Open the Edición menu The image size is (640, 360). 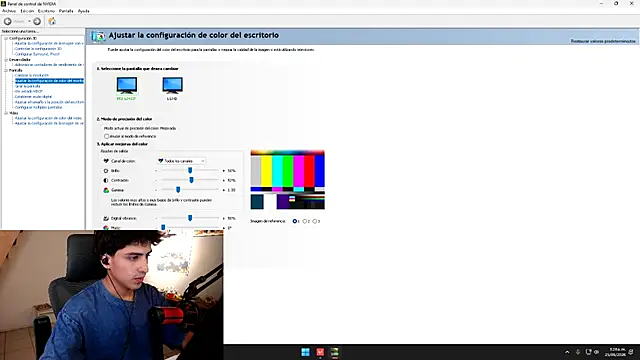tap(27, 11)
